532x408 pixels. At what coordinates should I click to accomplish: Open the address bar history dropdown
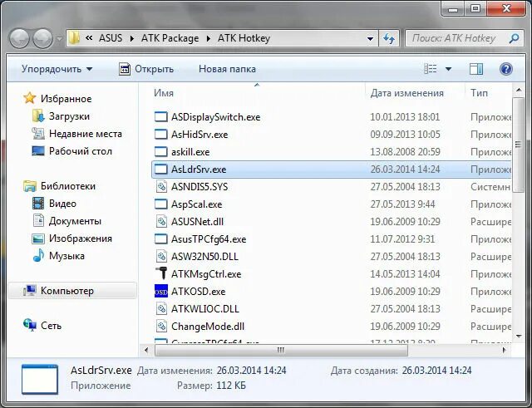[371, 39]
